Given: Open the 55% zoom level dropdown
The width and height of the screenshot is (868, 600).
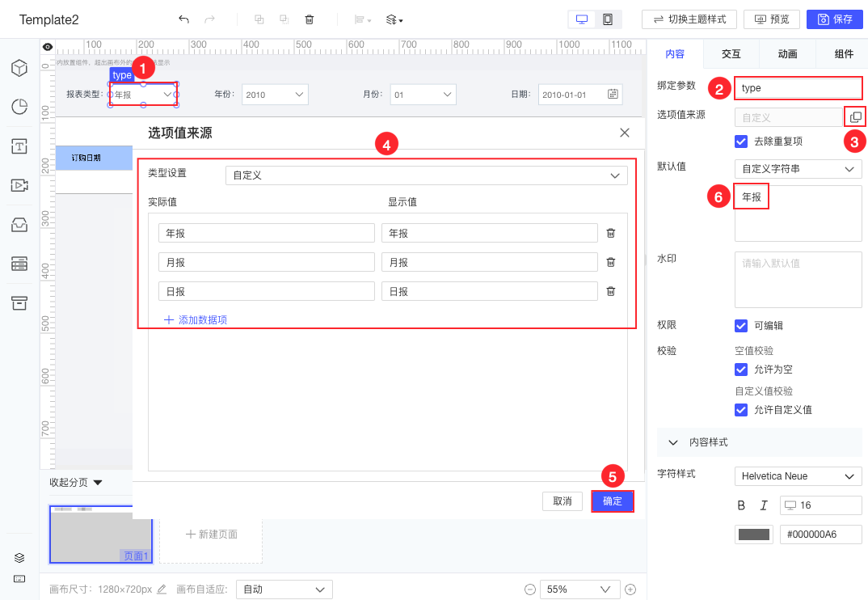Looking at the screenshot, I should [579, 589].
